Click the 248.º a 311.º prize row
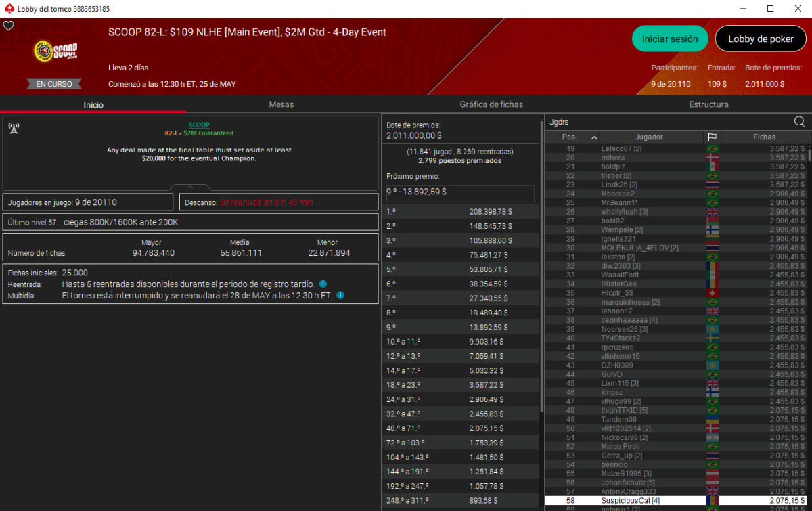The width and height of the screenshot is (812, 511). tap(460, 501)
